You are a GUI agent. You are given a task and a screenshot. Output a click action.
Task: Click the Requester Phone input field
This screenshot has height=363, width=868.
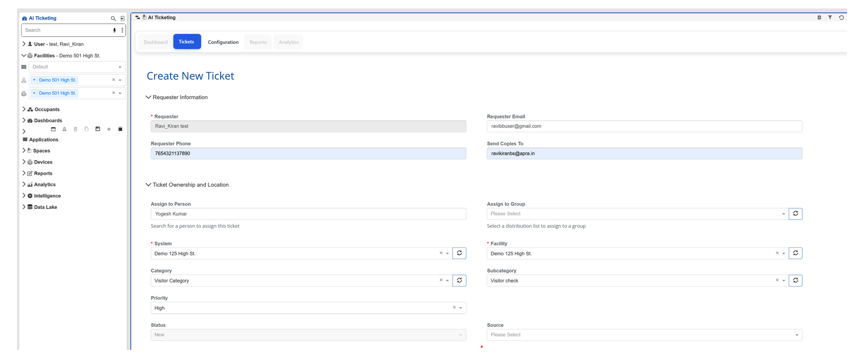tap(308, 153)
